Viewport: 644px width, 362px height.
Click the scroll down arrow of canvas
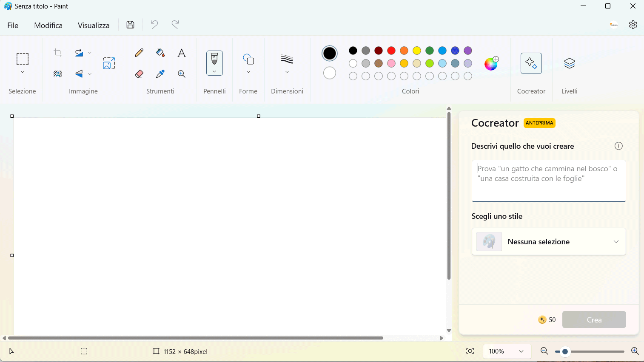tap(449, 331)
